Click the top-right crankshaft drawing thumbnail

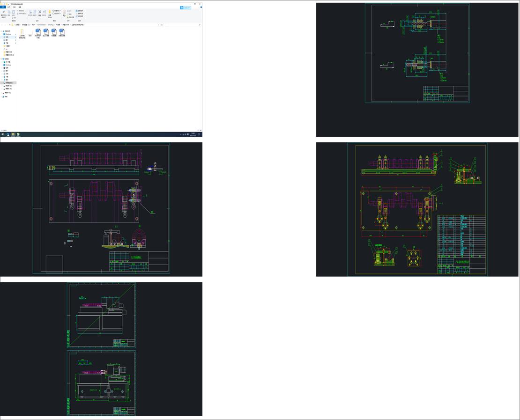pos(417,69)
